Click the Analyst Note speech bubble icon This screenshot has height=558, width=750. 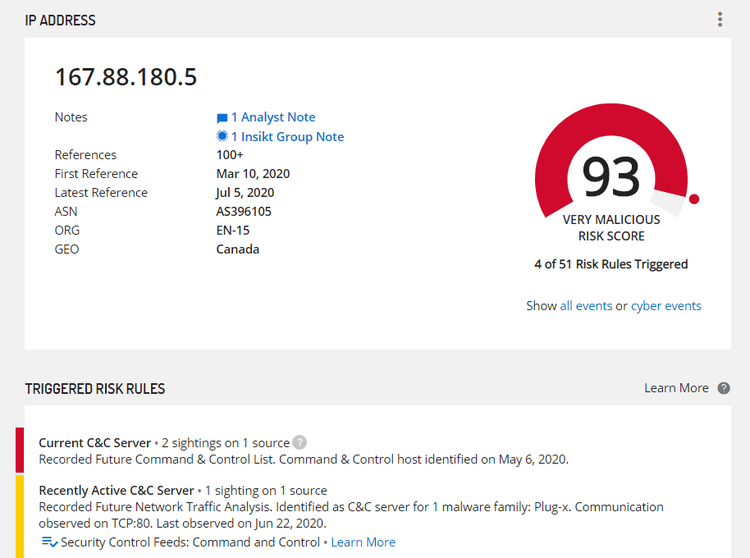[222, 118]
